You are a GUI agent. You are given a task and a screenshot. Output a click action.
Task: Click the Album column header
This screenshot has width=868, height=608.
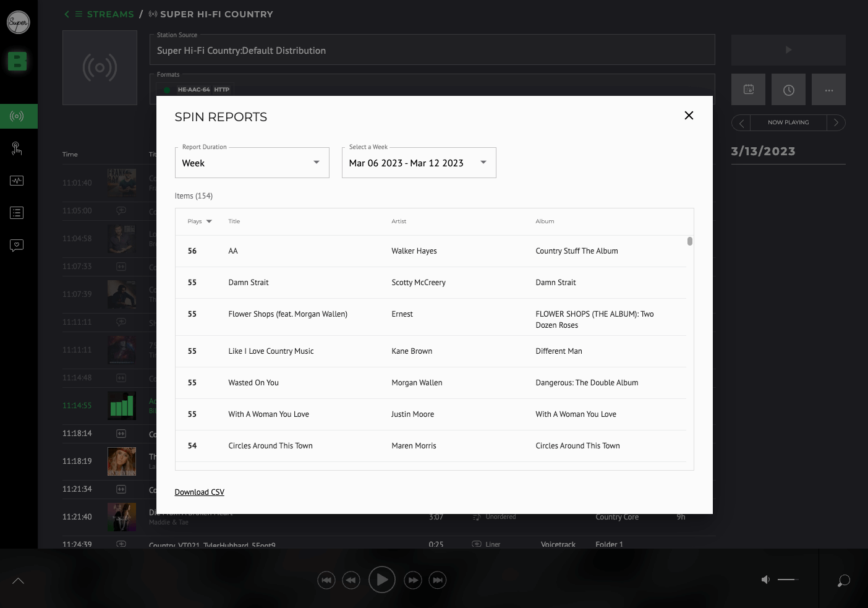[x=545, y=221]
